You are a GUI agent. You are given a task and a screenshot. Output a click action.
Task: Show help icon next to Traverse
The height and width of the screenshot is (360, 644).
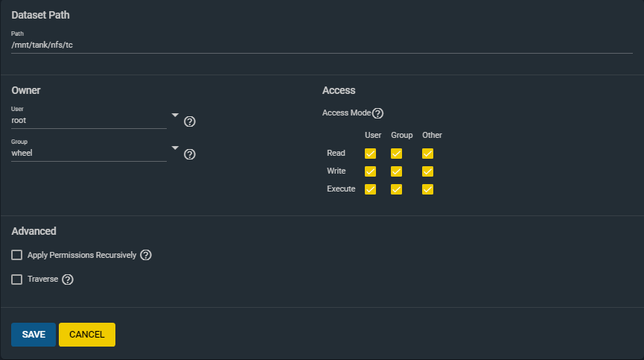67,280
